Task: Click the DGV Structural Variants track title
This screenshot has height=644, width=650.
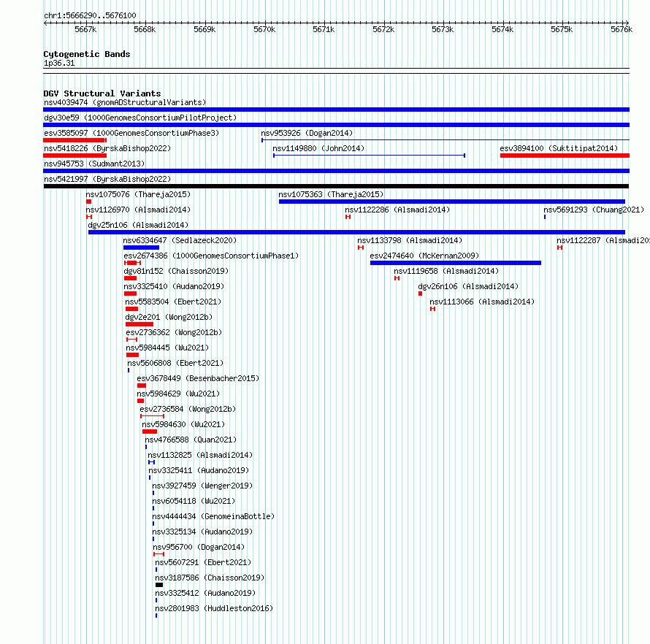Action: [102, 93]
